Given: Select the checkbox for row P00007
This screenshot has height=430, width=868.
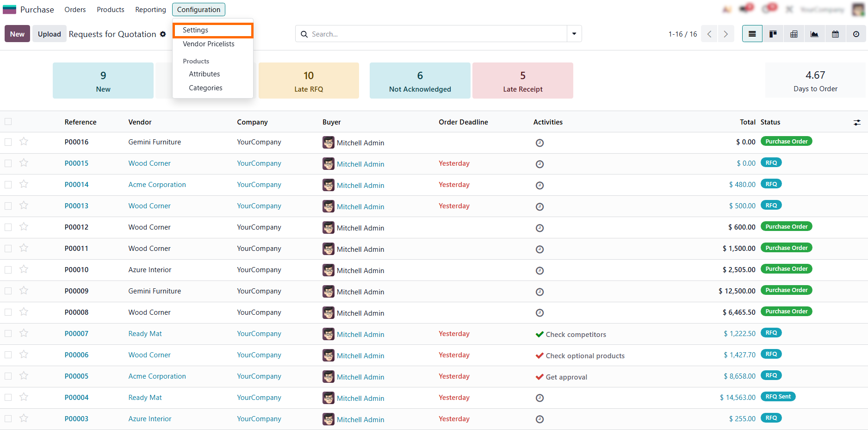Looking at the screenshot, I should (8, 334).
